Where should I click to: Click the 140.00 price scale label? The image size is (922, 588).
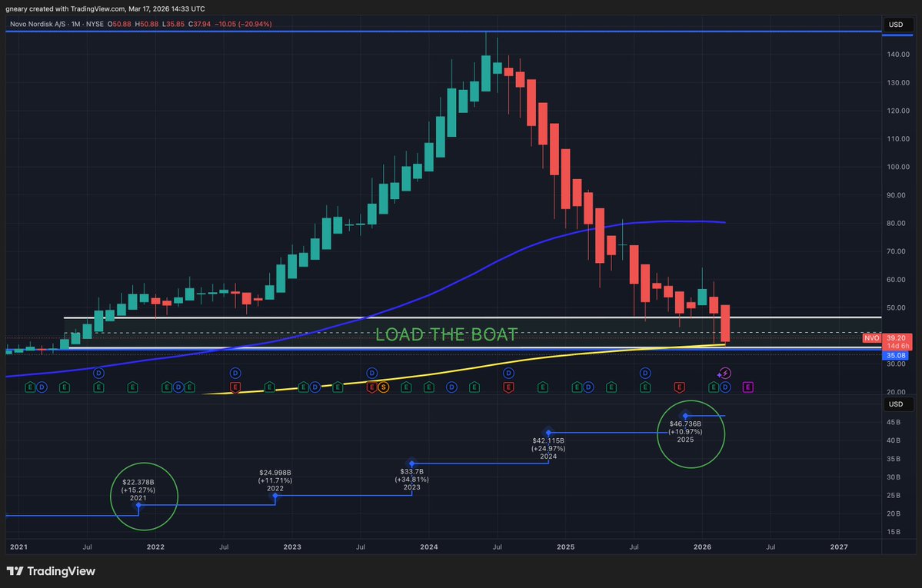(898, 55)
